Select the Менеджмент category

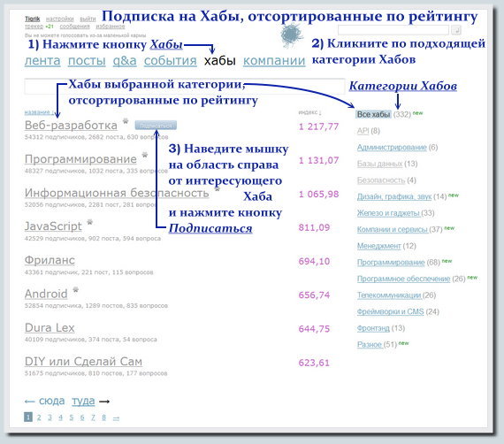[x=379, y=246]
